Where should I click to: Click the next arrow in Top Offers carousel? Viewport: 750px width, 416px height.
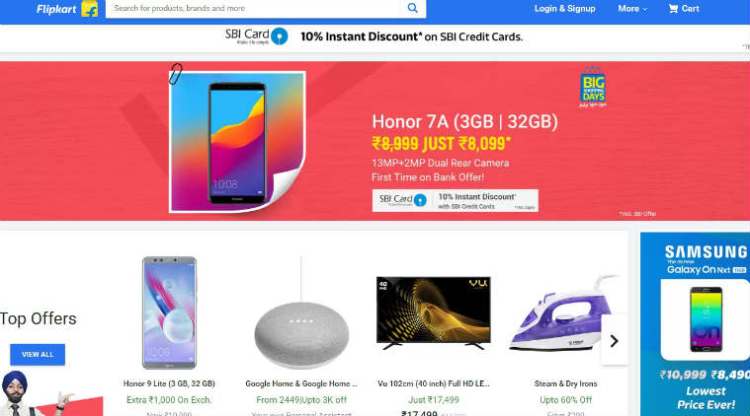click(x=614, y=341)
